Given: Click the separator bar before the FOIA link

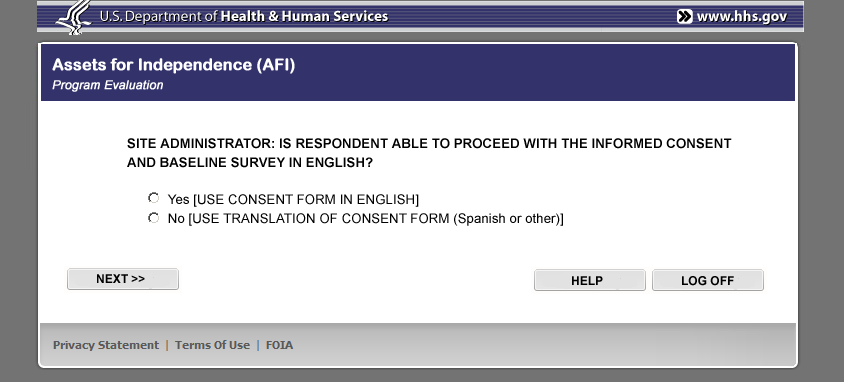Looking at the screenshot, I should 258,345.
